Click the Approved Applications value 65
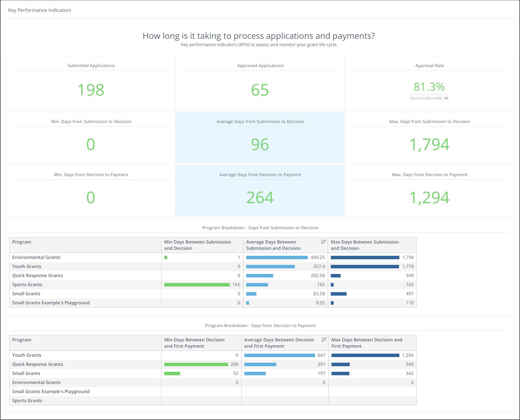 point(260,90)
